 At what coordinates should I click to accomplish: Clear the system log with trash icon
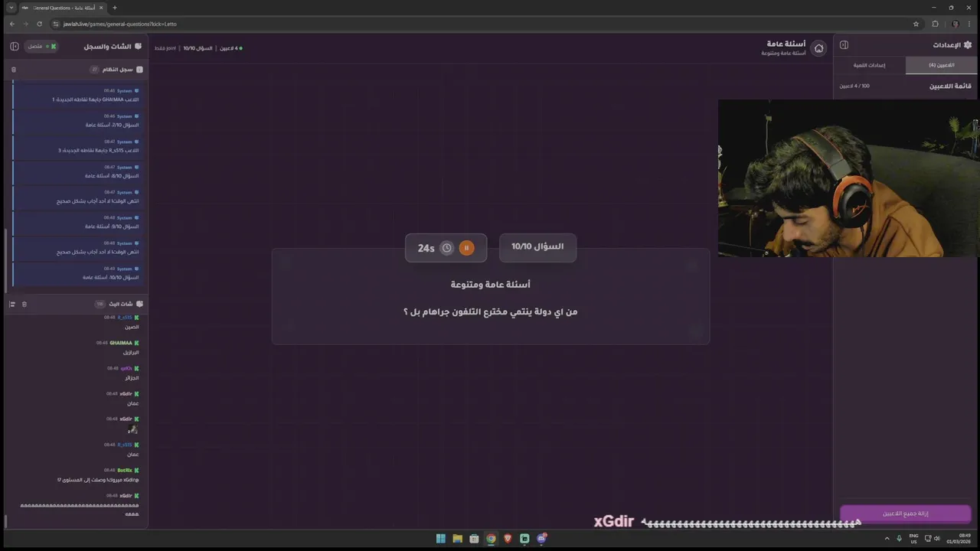(14, 70)
